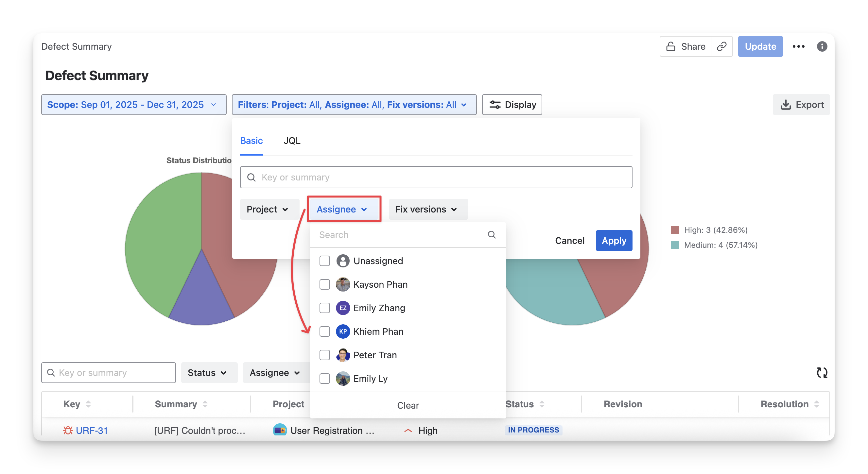Tick the Kayson Phan checkbox
Screen dimensions: 868x474
(x=324, y=284)
